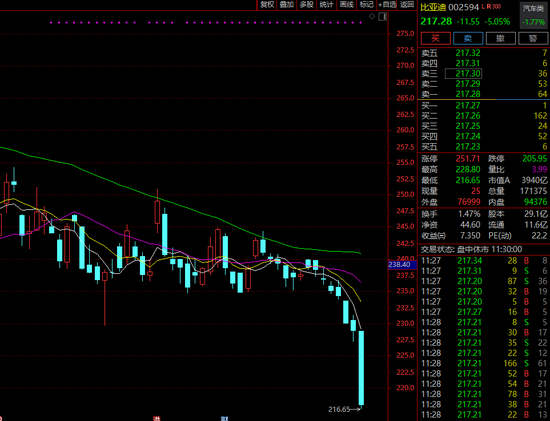This screenshot has width=550, height=421.
Task: Click the 300 index tag by stock code
Action: 496,6
